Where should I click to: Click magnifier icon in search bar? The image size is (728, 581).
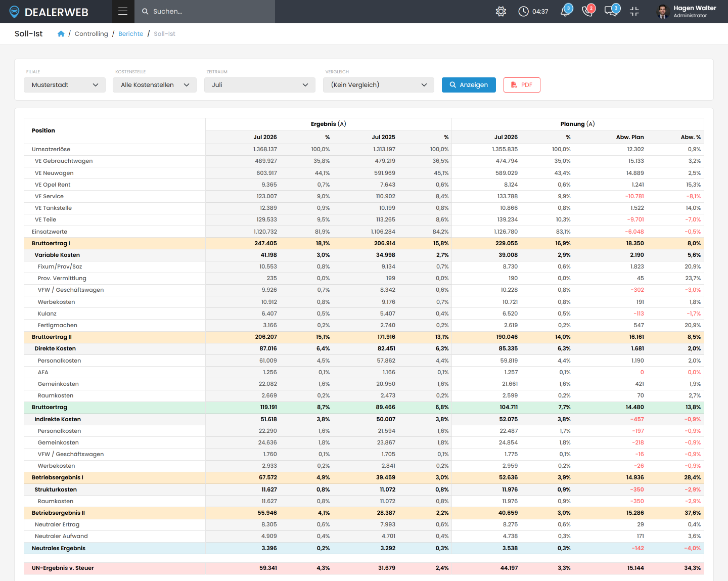(145, 12)
